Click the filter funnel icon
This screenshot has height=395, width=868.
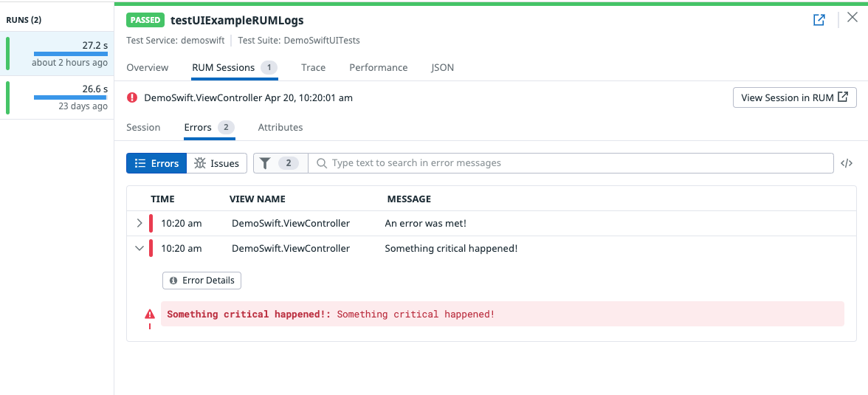[266, 163]
